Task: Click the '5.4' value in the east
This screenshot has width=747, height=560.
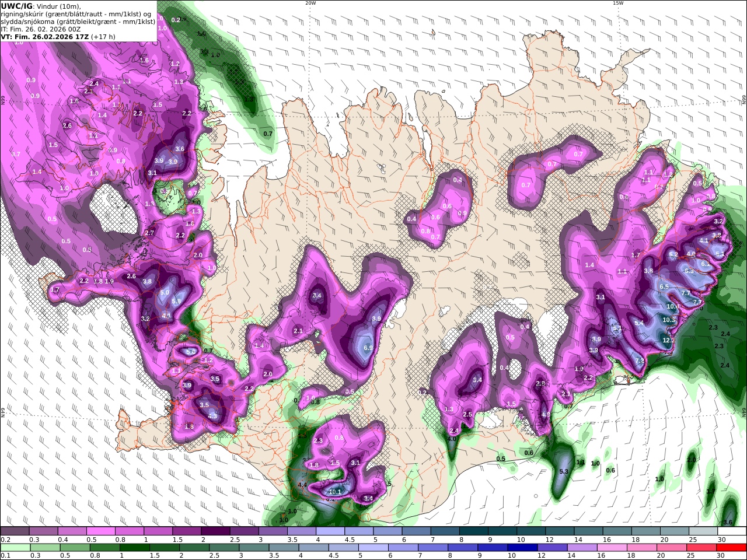Action: 640,323
